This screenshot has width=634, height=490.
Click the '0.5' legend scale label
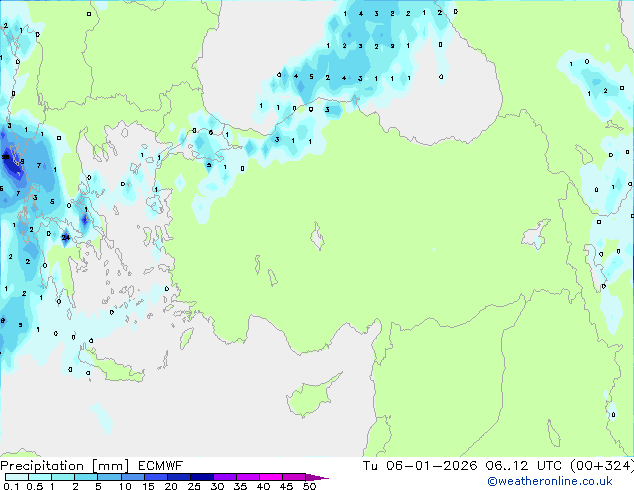click(34, 486)
